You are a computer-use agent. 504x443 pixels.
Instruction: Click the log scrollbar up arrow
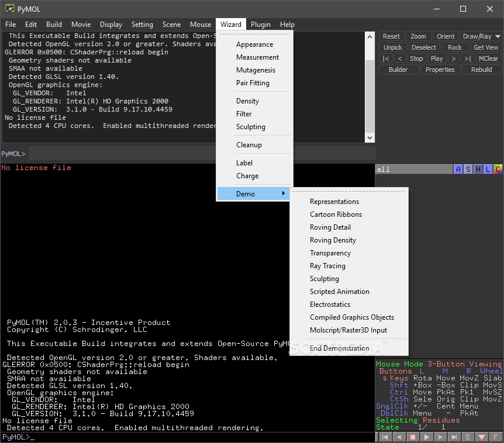point(370,37)
